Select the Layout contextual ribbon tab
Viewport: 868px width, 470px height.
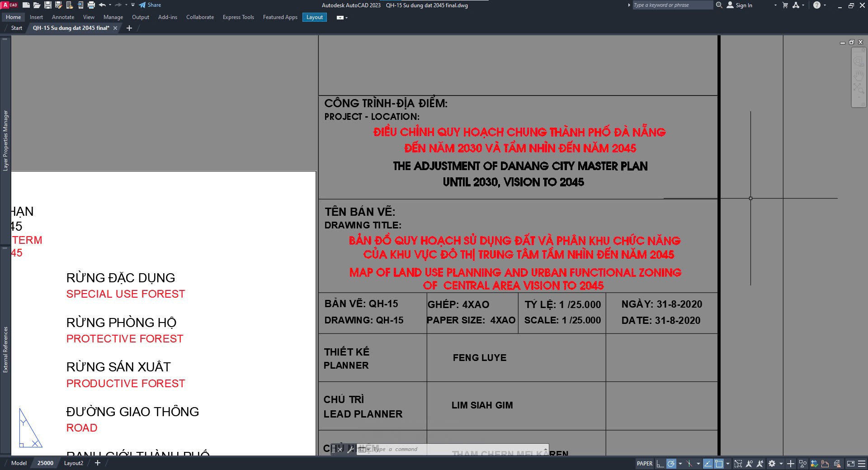(315, 17)
